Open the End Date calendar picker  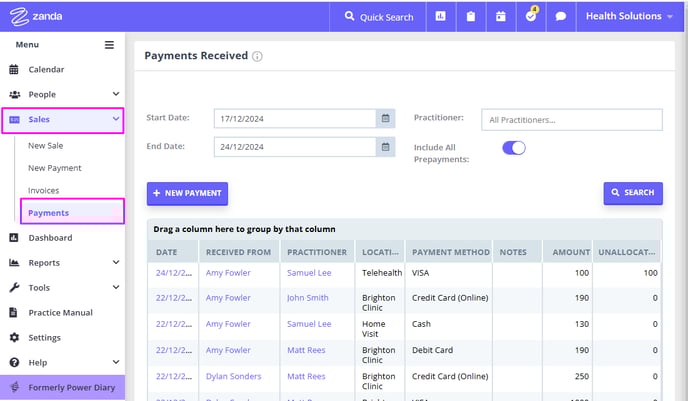coord(385,147)
